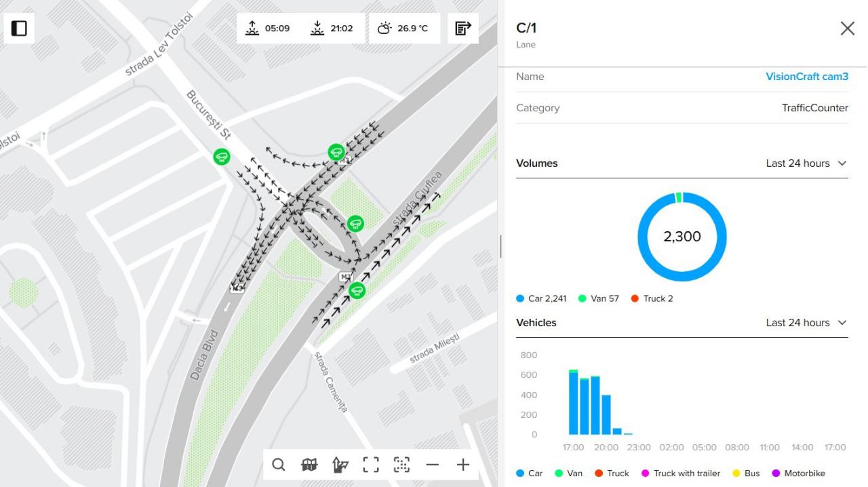This screenshot has width=868, height=487.
Task: Open the VisionCraft cam3 link
Action: 807,76
